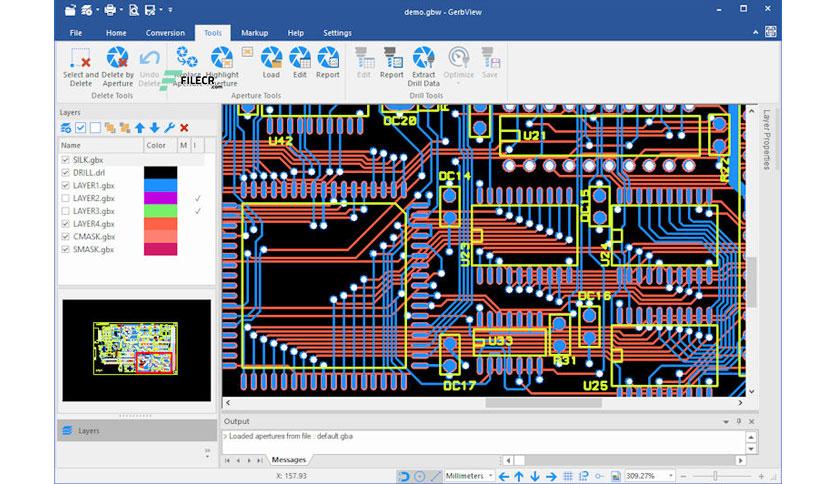Choose the Delete by Aperture tool

tap(117, 67)
